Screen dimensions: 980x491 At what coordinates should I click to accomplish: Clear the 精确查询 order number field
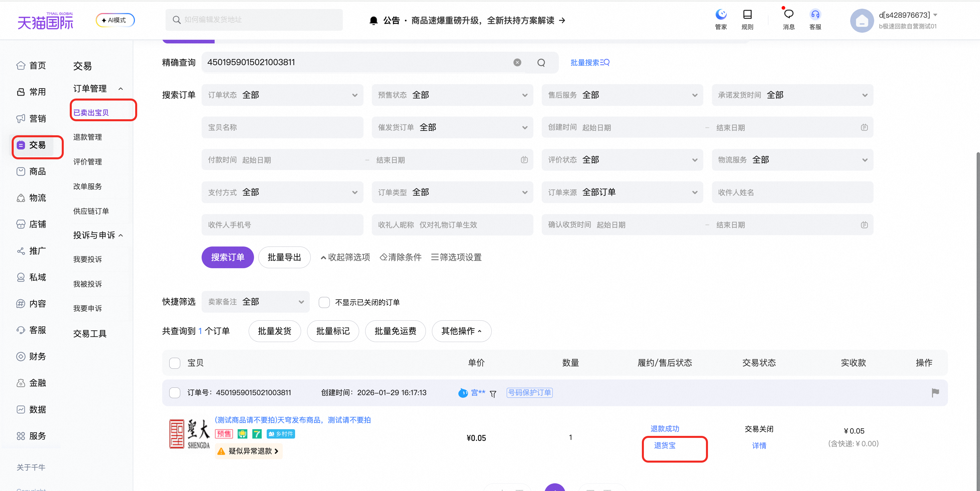tap(517, 62)
